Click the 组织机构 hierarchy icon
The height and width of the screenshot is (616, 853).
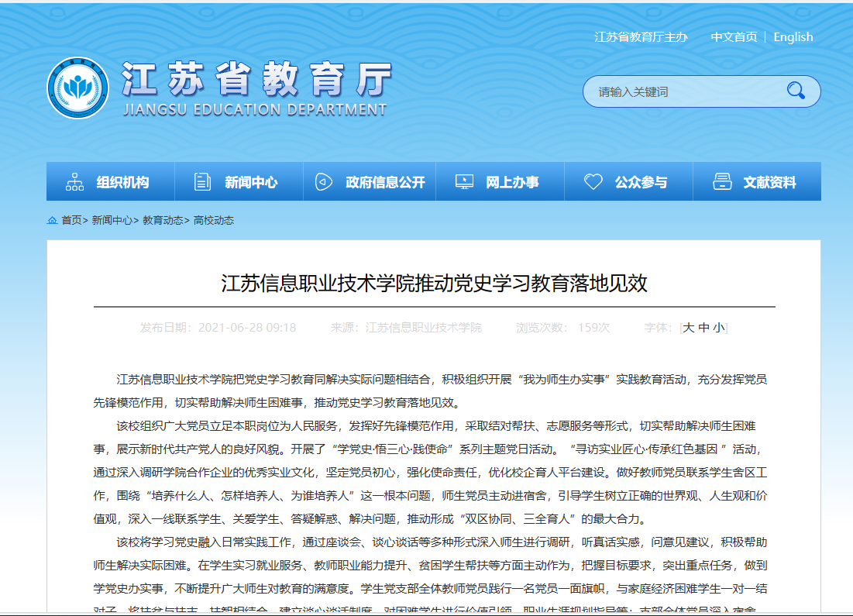click(75, 182)
